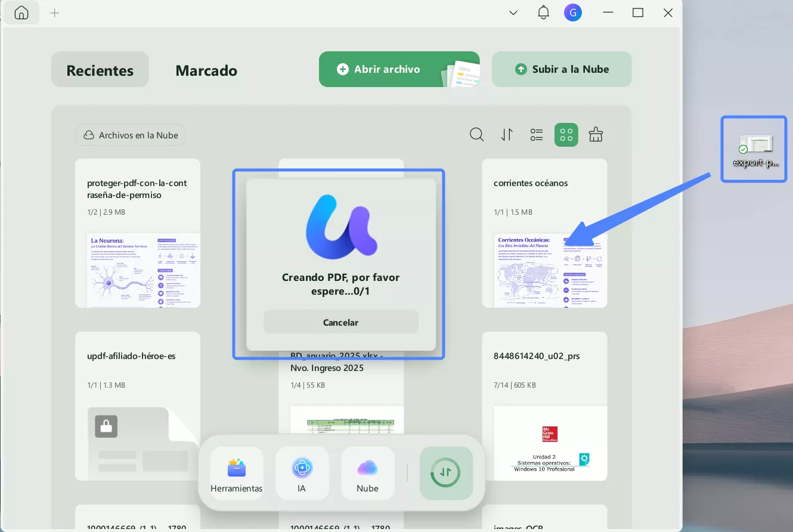
Task: Open the home tab icon
Action: pos(21,13)
